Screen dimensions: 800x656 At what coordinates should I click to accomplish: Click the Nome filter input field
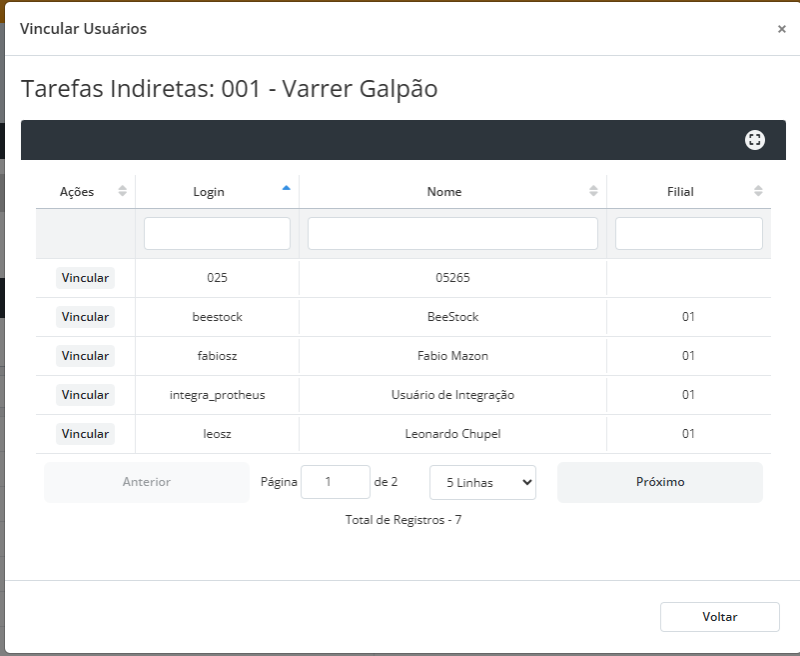point(452,234)
